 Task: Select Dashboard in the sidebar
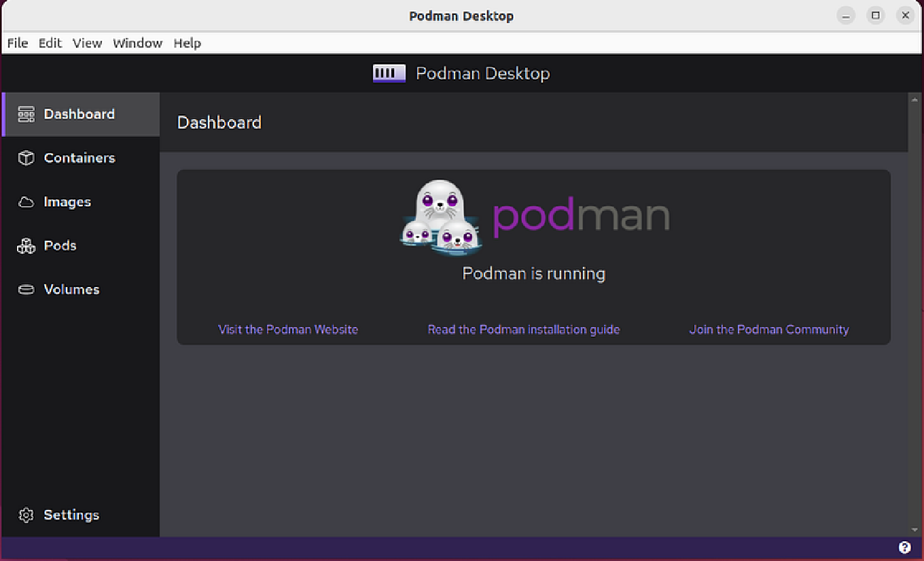pyautogui.click(x=79, y=114)
